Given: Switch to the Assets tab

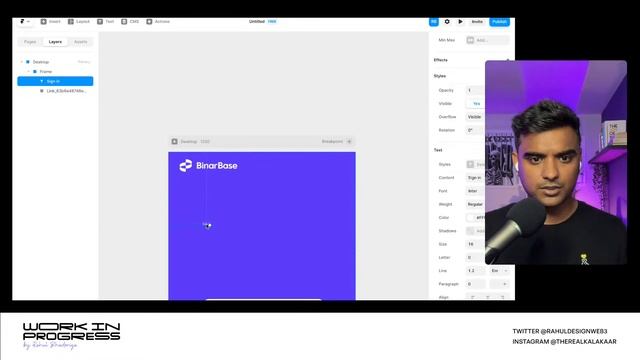Looking at the screenshot, I should [80, 42].
